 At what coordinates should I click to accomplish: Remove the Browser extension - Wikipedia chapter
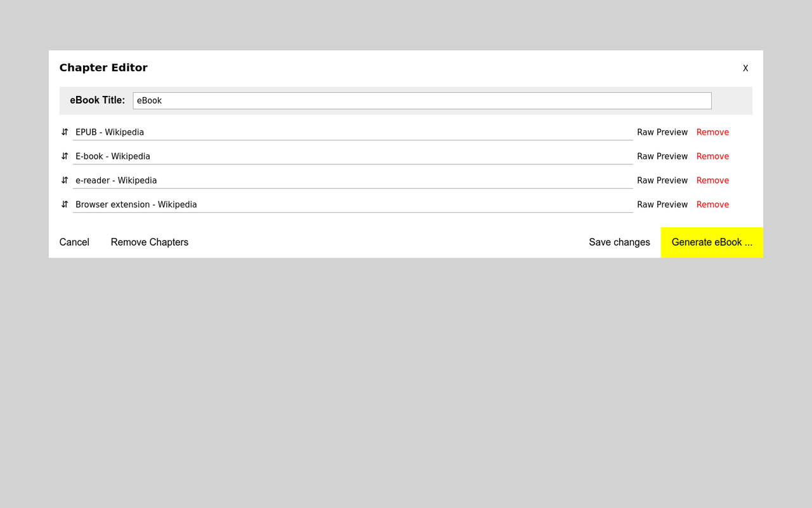coord(712,204)
